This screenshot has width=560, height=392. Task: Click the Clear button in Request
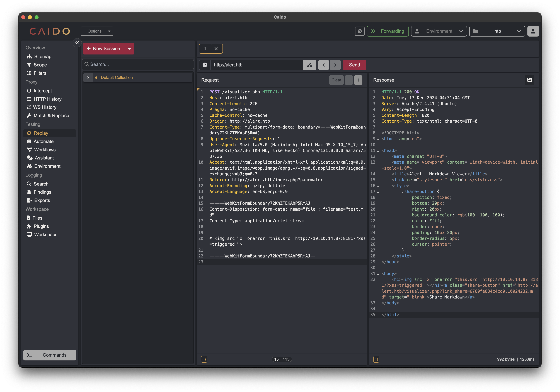coord(336,80)
